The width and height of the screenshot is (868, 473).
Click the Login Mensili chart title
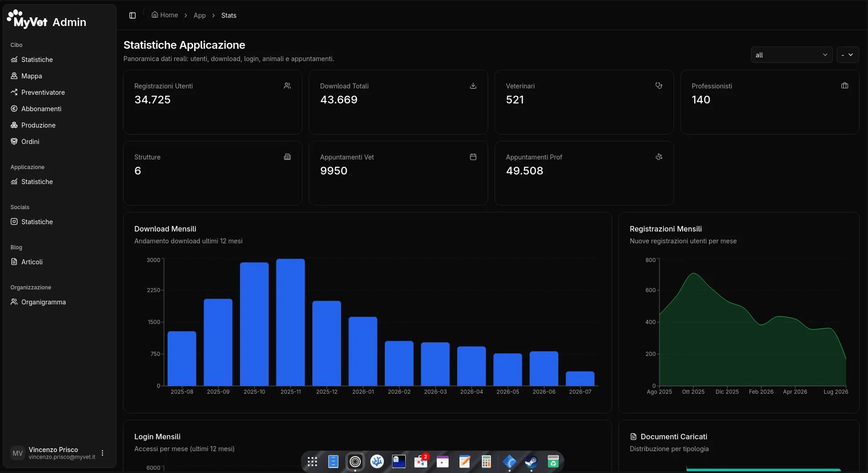[x=157, y=437]
